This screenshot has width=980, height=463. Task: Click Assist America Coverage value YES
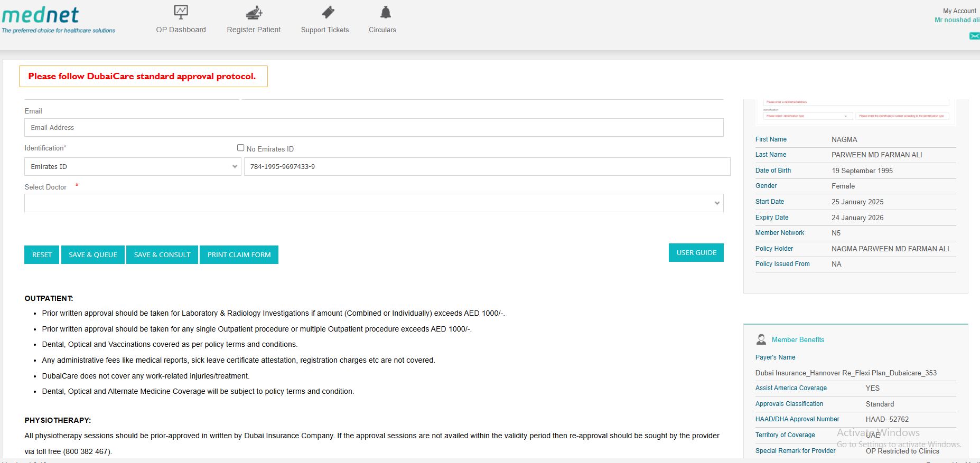(x=873, y=388)
